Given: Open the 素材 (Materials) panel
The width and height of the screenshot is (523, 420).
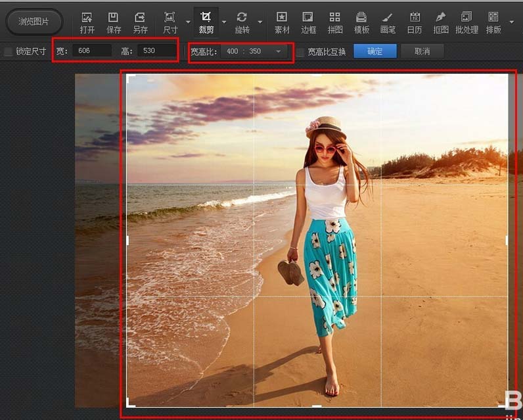Looking at the screenshot, I should coord(282,22).
